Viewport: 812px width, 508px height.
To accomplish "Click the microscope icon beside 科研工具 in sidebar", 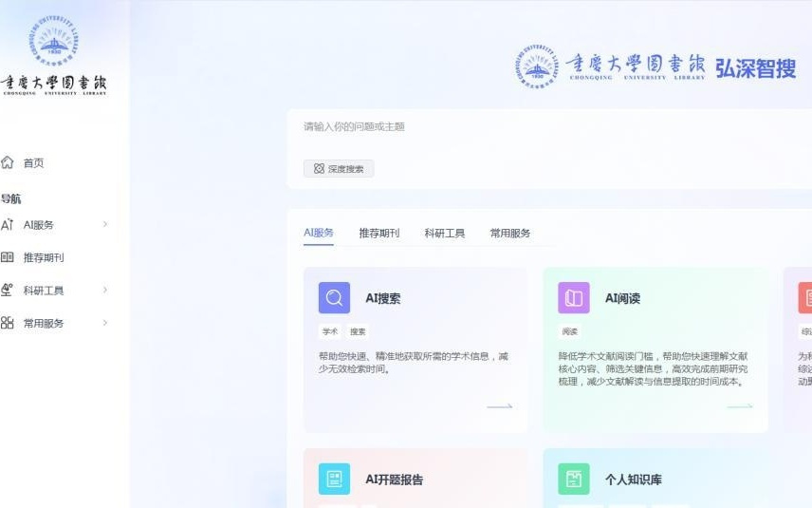I will (x=8, y=290).
